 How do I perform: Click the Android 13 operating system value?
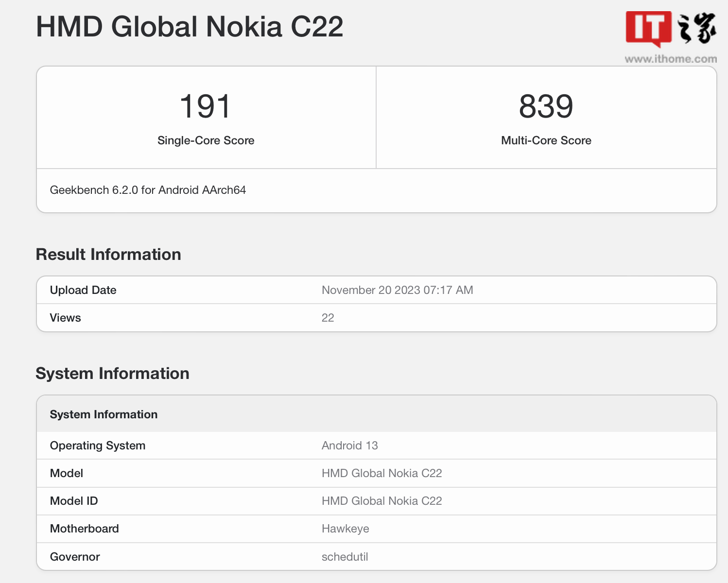pos(349,446)
